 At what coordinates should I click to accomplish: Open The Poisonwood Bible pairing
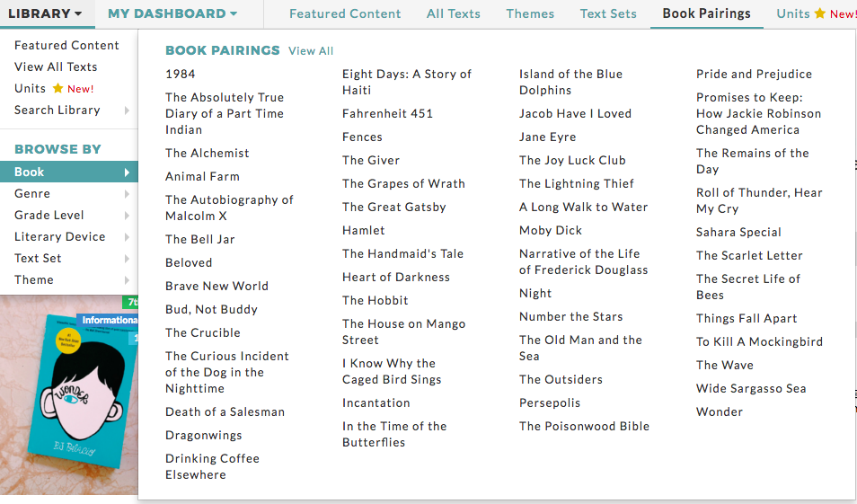584,427
